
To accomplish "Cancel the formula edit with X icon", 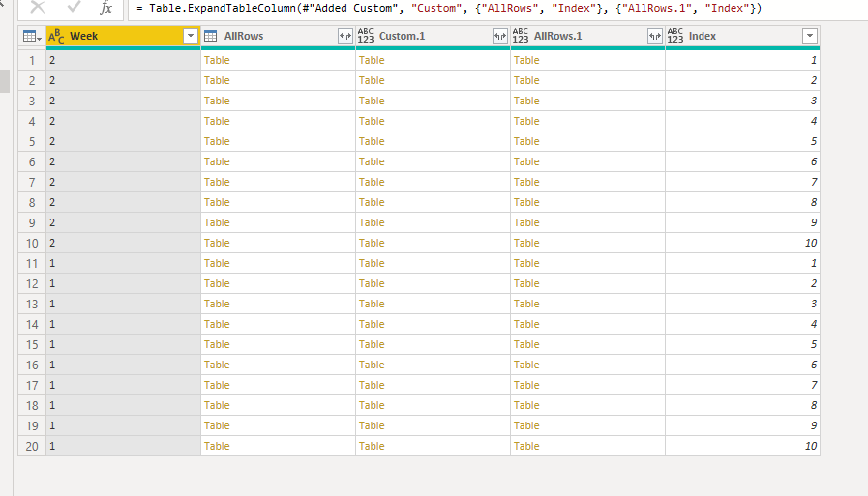I will pos(38,7).
